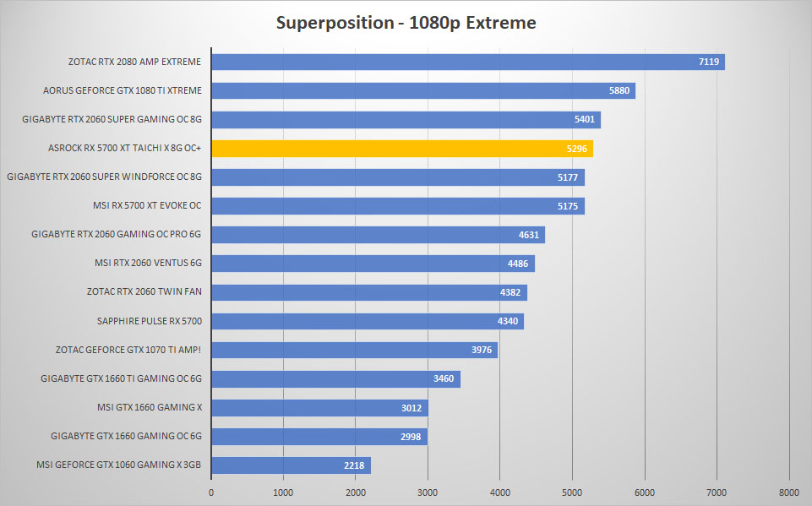The image size is (812, 506).
Task: Click the 2000 axis tick label
Action: click(x=355, y=492)
